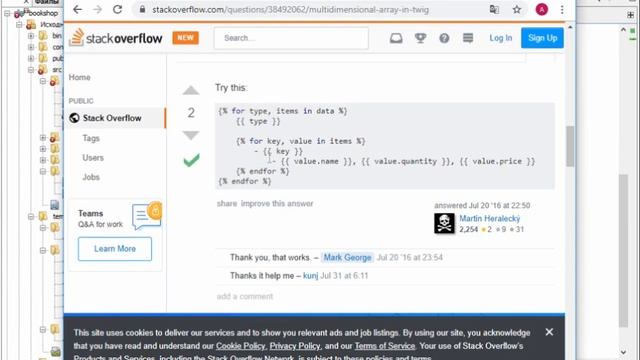Open the inbox icon in the header
Screen dimensions: 640x360
tap(396, 38)
